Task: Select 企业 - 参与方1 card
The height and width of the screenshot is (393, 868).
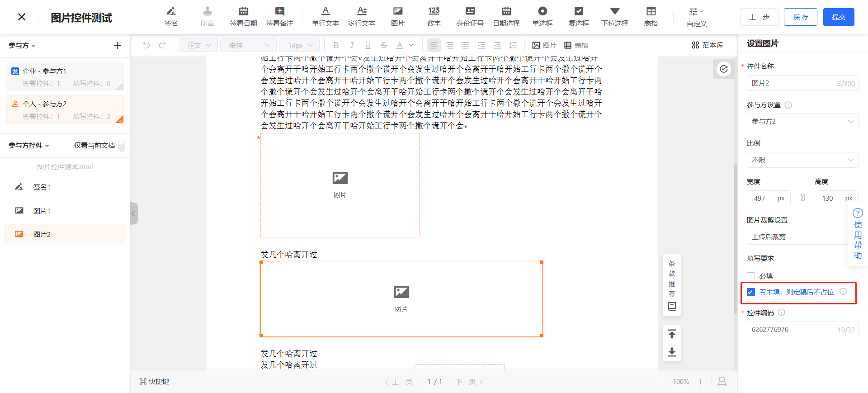Action: pos(65,76)
